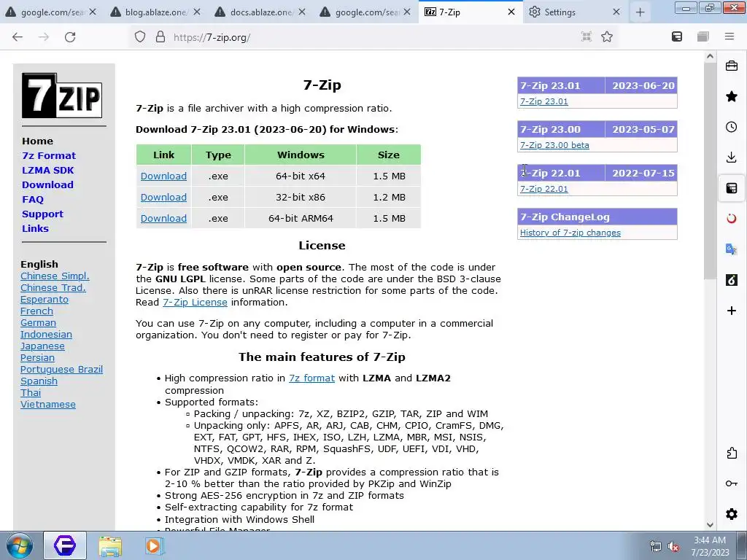This screenshot has width=747, height=560.
Task: Switch language to Chinese Simpl.
Action: pos(55,276)
